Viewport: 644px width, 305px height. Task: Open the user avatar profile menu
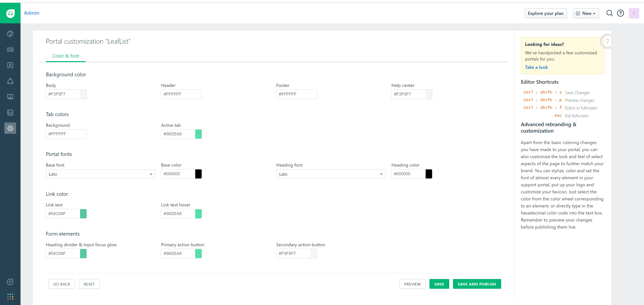pyautogui.click(x=634, y=13)
